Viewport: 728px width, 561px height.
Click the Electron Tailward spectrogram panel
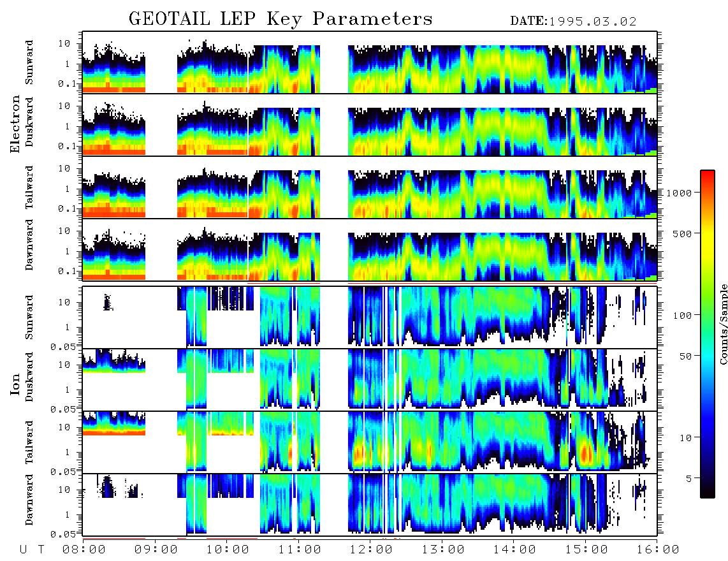pyautogui.click(x=370, y=187)
